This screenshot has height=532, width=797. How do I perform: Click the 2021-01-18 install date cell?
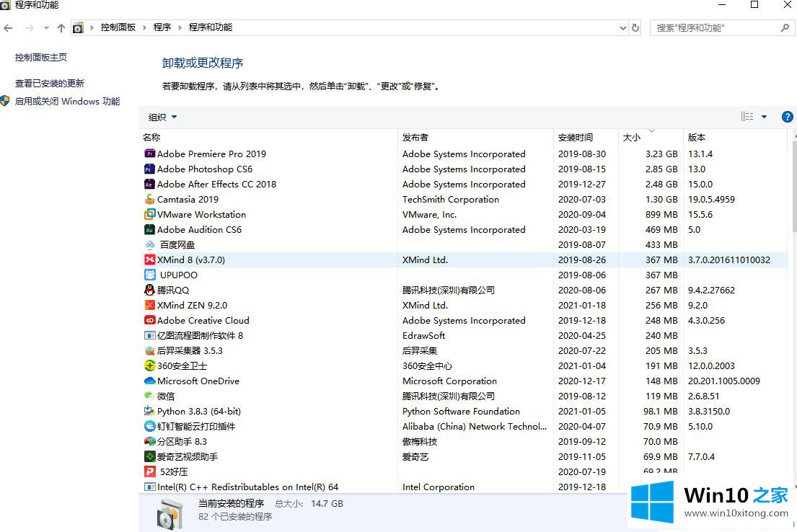(x=582, y=305)
